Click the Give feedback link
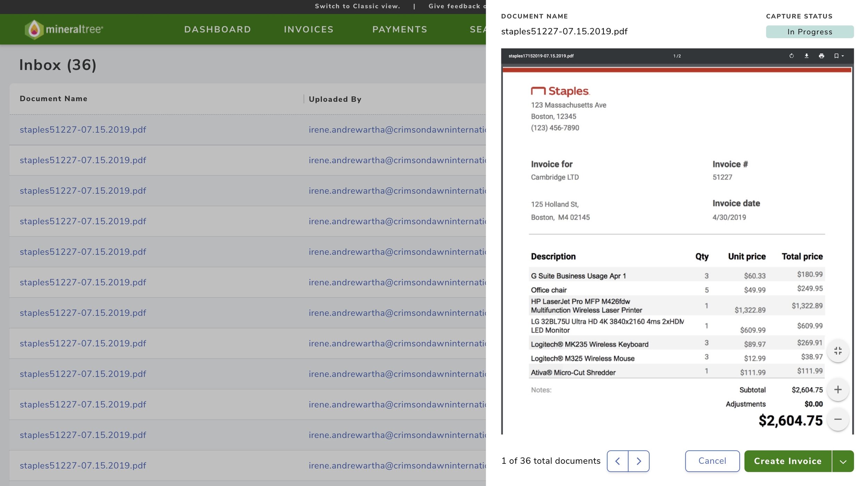 [x=457, y=6]
